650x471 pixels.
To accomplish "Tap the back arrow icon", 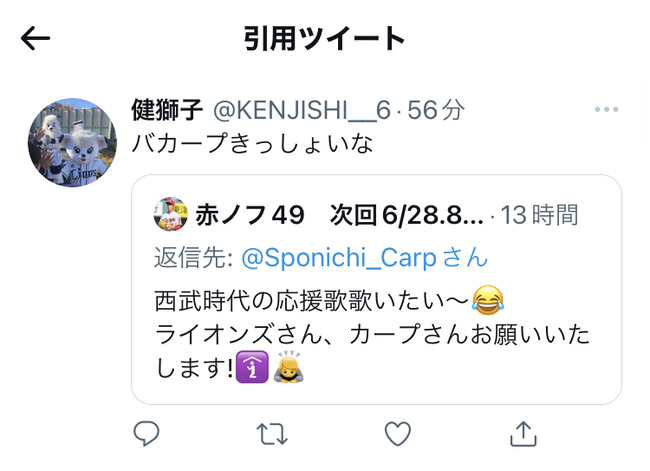I will [36, 38].
